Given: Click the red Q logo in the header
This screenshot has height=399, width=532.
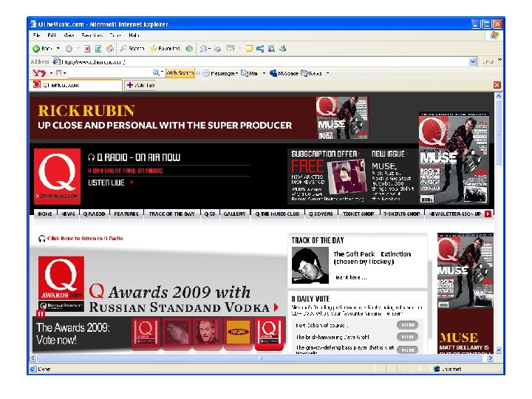Looking at the screenshot, I should pyautogui.click(x=58, y=177).
